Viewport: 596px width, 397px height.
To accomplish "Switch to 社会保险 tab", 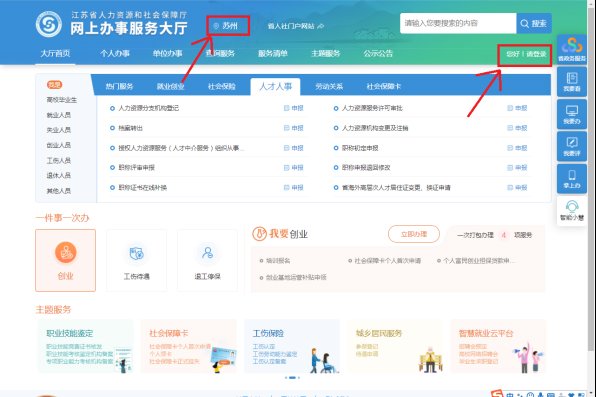I will [x=222, y=86].
